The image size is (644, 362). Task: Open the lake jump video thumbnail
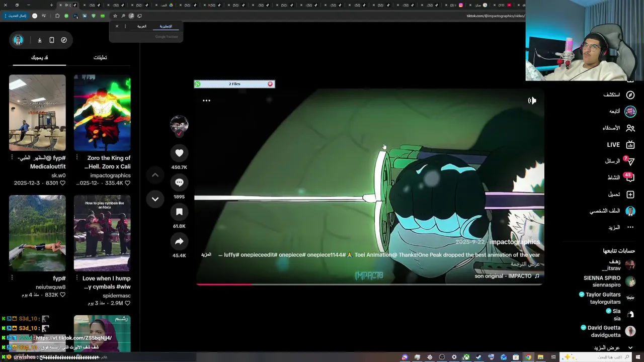tap(37, 233)
